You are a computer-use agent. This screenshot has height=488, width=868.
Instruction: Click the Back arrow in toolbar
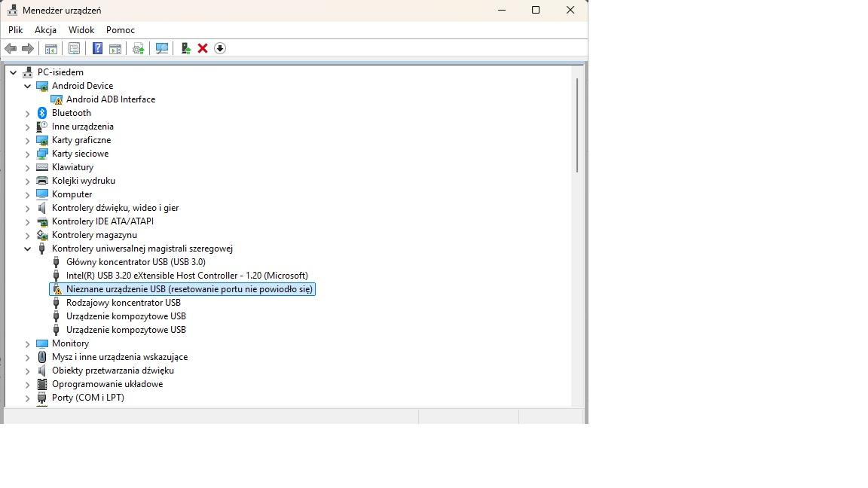tap(11, 48)
